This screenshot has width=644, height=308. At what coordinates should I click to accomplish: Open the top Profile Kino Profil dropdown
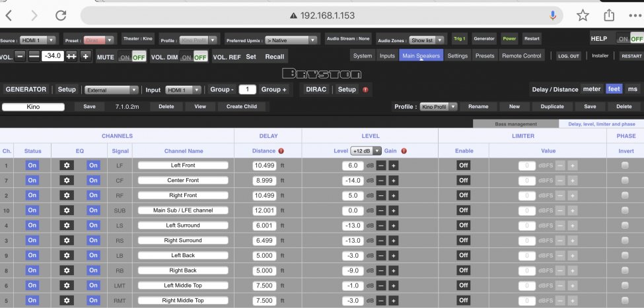(198, 40)
